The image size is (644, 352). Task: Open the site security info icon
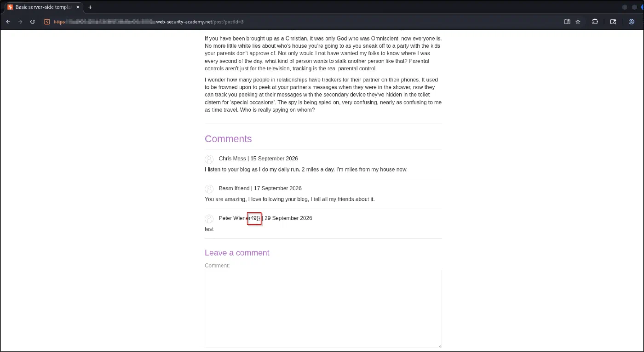47,22
